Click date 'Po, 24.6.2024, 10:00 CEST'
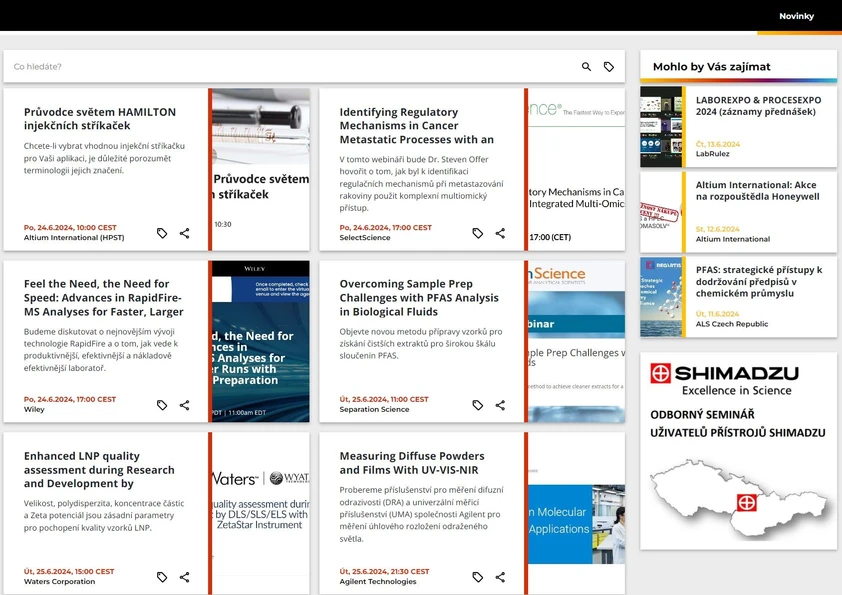This screenshot has height=595, width=842. pos(70,228)
